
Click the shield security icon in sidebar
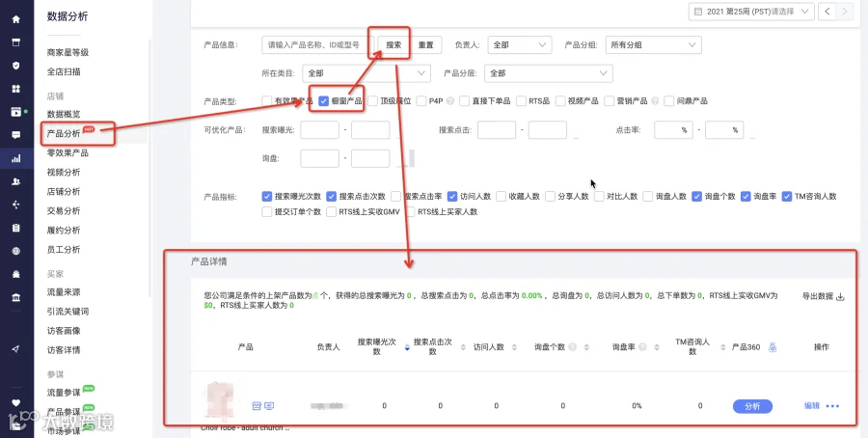tap(16, 66)
